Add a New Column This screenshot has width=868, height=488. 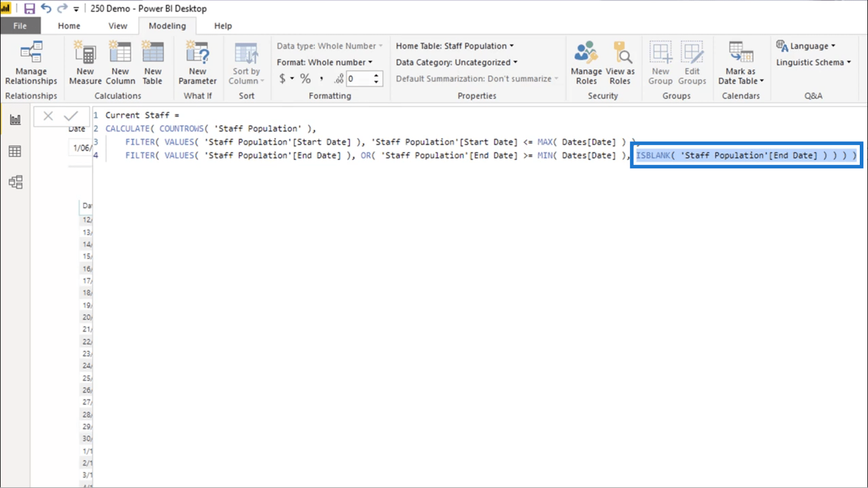coord(120,63)
